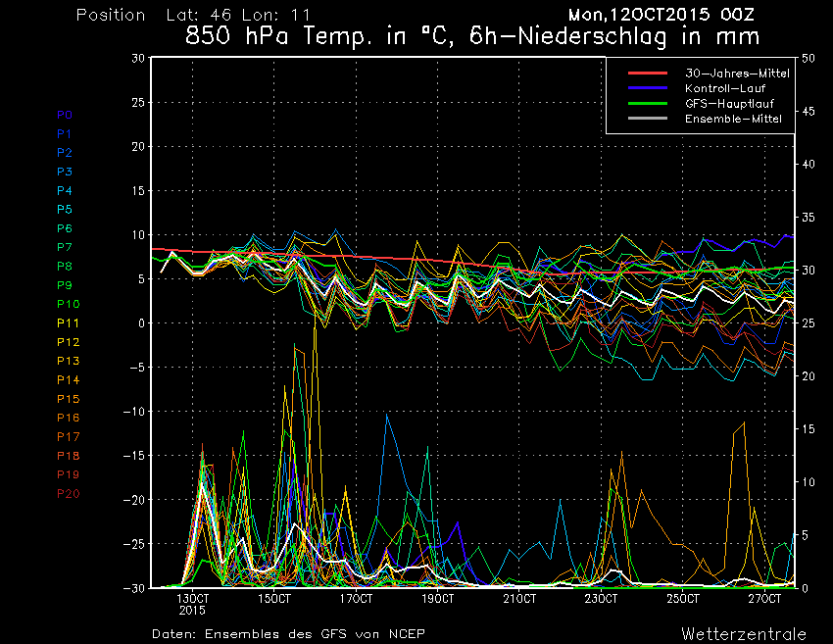Screen dimensions: 833x644
Task: Click the data source text mentioning NCEP
Action: point(288,633)
